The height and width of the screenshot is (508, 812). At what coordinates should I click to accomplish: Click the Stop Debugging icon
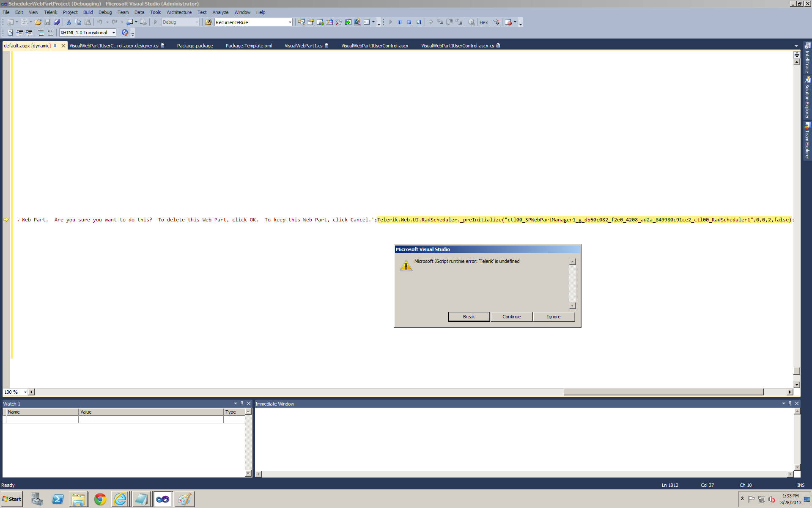pos(409,22)
